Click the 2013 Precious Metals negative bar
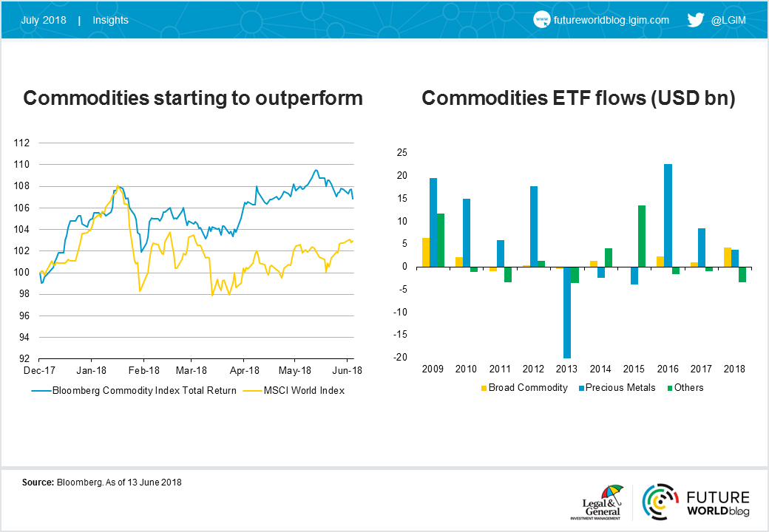 (567, 313)
